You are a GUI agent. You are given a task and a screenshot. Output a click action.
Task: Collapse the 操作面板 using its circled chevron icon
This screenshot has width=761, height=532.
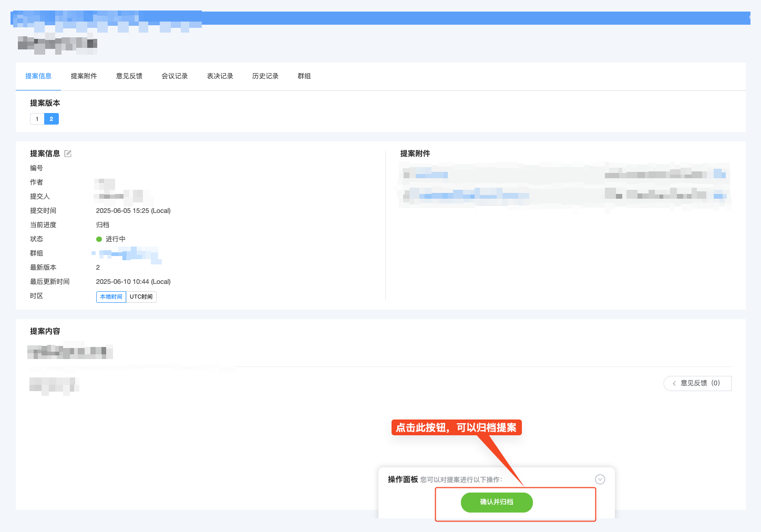tap(600, 479)
